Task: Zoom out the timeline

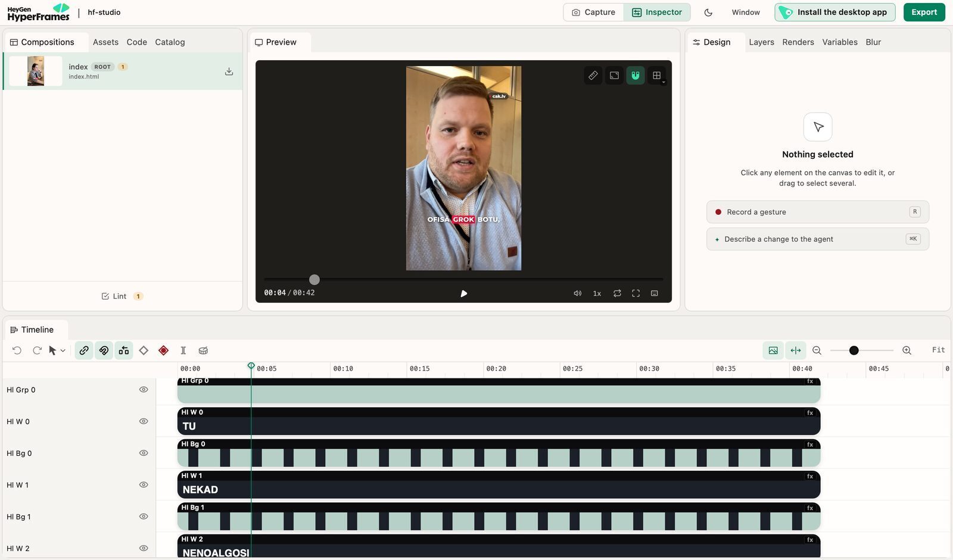Action: tap(817, 351)
